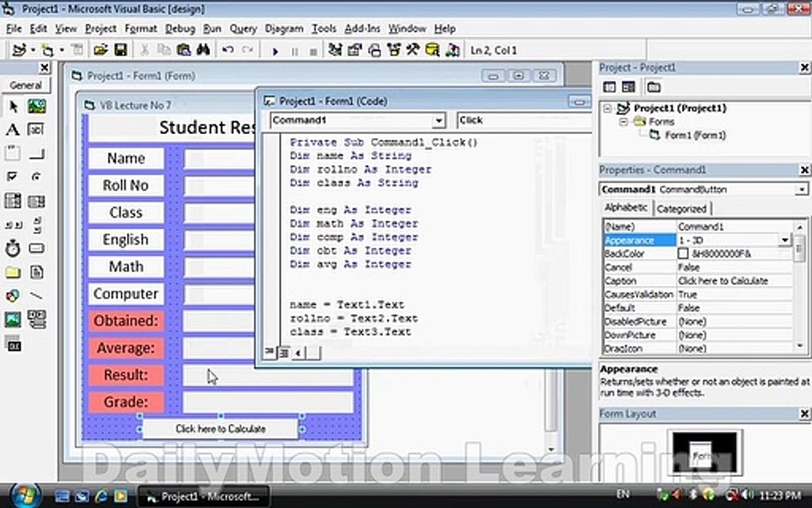The image size is (812, 508).
Task: Select the Frame control tool
Action: 13,153
